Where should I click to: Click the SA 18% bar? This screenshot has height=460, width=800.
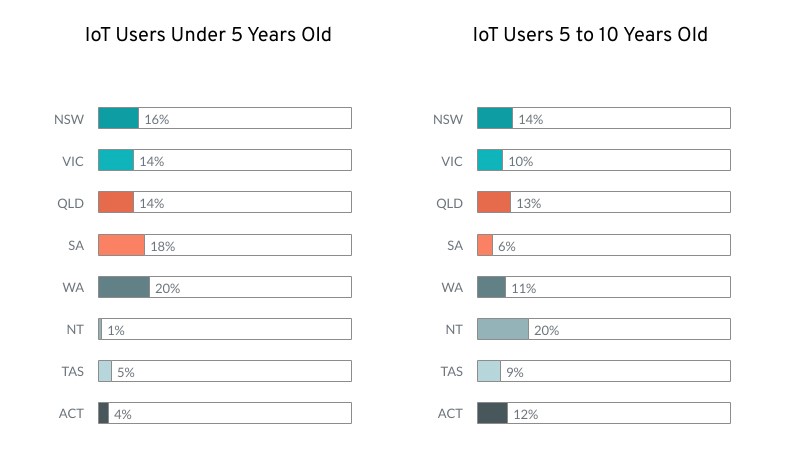coord(121,244)
